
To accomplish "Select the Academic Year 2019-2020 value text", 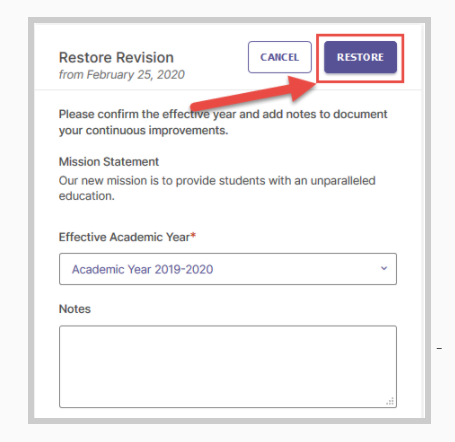I will tap(143, 269).
